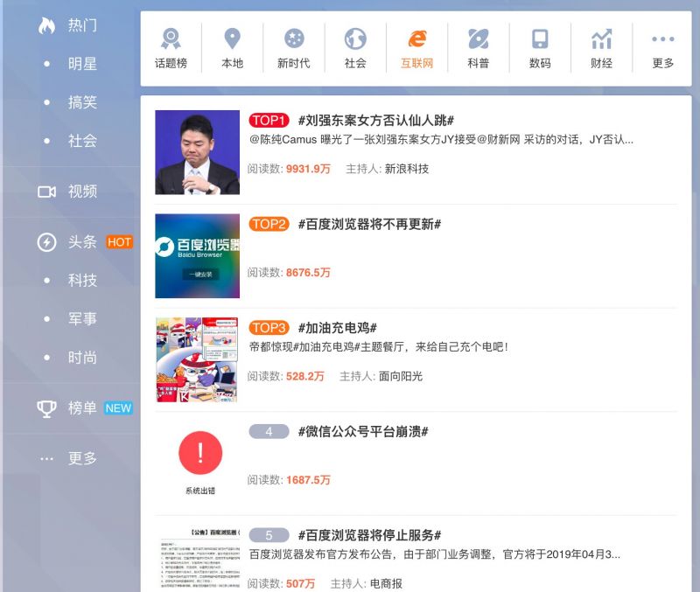Click the video camera icon in sidebar
Image resolution: width=700 pixels, height=592 pixels.
pyautogui.click(x=46, y=192)
